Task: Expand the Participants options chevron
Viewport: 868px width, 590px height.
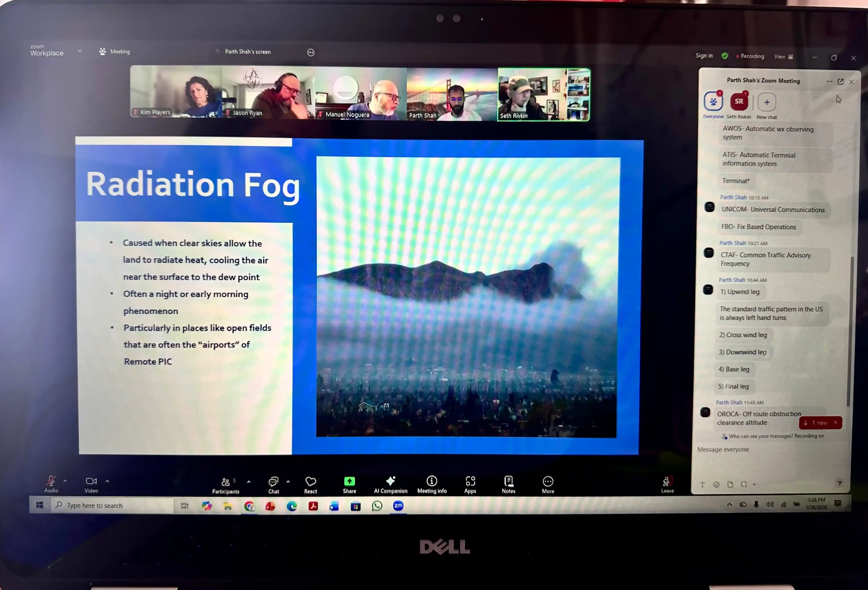Action: pos(249,482)
